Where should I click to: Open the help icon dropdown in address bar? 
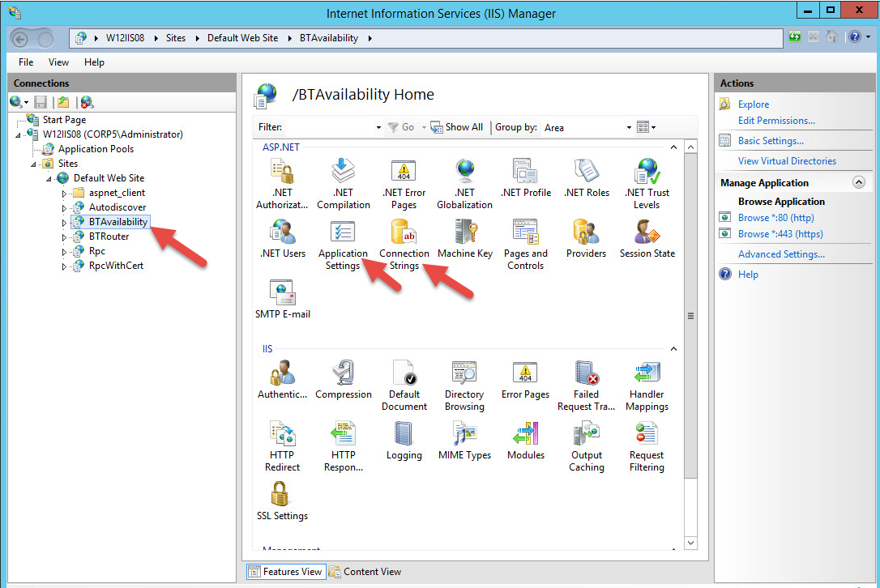click(x=868, y=37)
